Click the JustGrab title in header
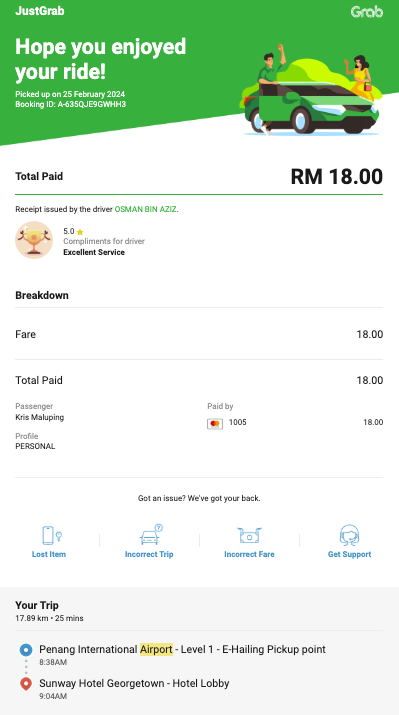Image resolution: width=399 pixels, height=715 pixels. click(40, 11)
